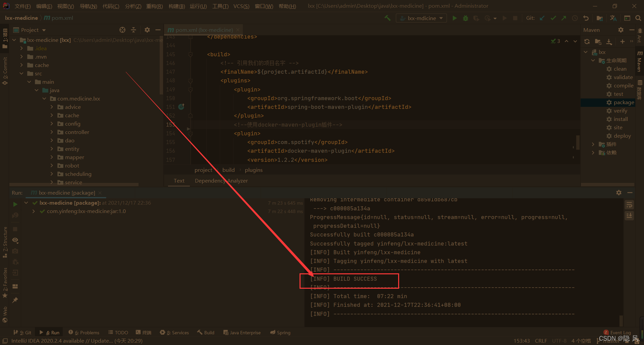644x345 pixels.
Task: Open the VCS(S) menu
Action: [241, 6]
